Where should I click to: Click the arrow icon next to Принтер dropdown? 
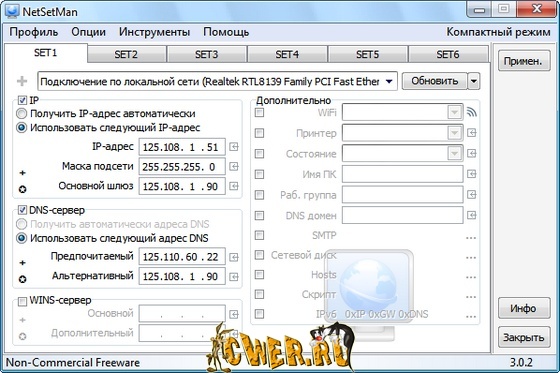[x=472, y=133]
